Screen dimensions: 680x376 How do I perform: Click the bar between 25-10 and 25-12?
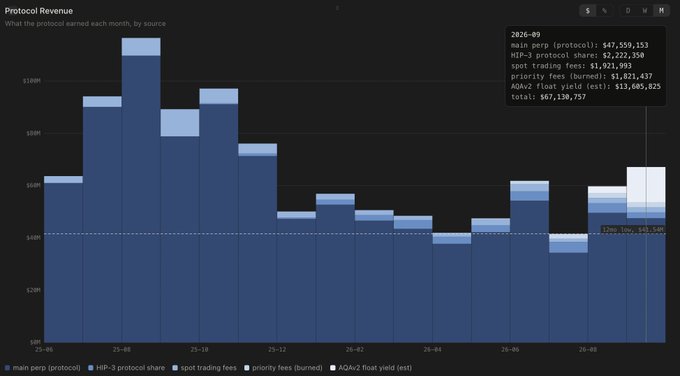coord(258,243)
